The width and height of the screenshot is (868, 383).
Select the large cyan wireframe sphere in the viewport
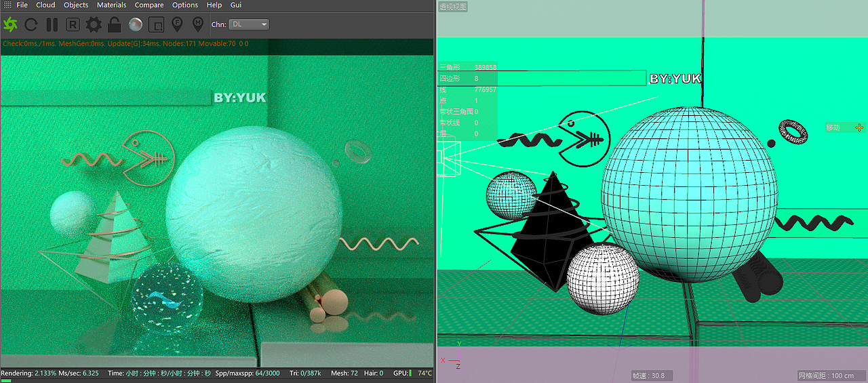(x=689, y=194)
